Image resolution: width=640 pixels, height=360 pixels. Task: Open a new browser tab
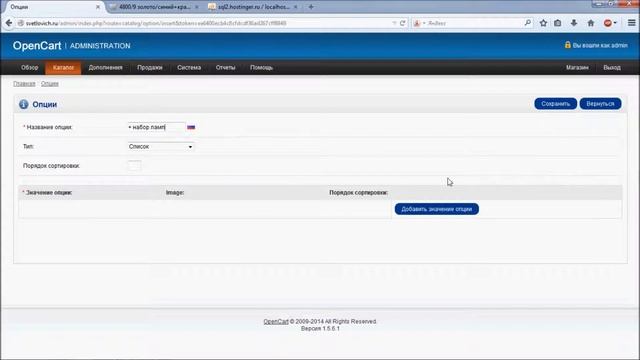point(311,7)
